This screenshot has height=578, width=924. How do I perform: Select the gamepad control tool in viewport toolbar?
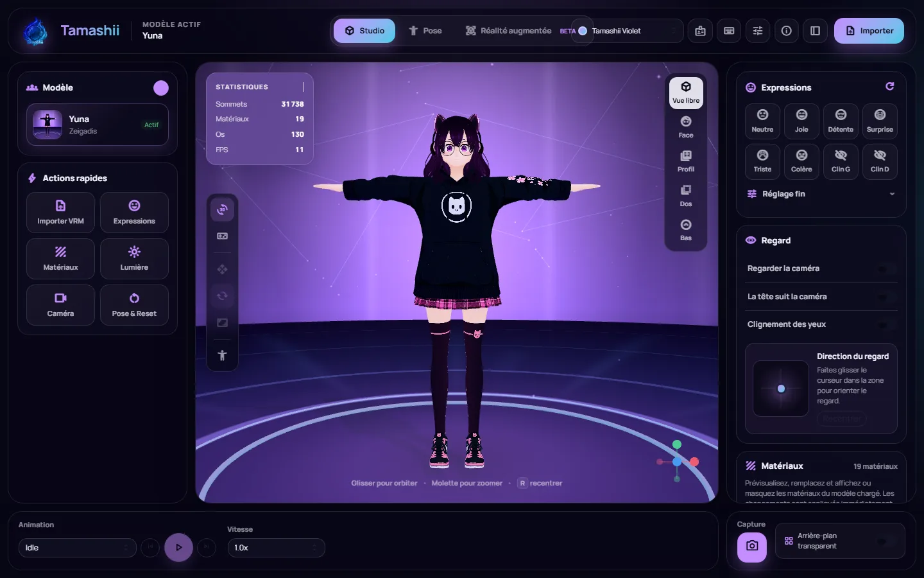tap(223, 236)
